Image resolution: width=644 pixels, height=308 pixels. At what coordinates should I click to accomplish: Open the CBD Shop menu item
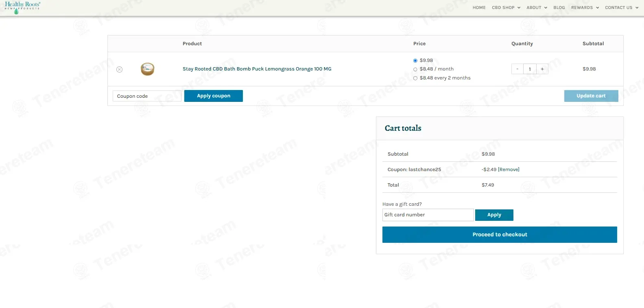tap(503, 8)
